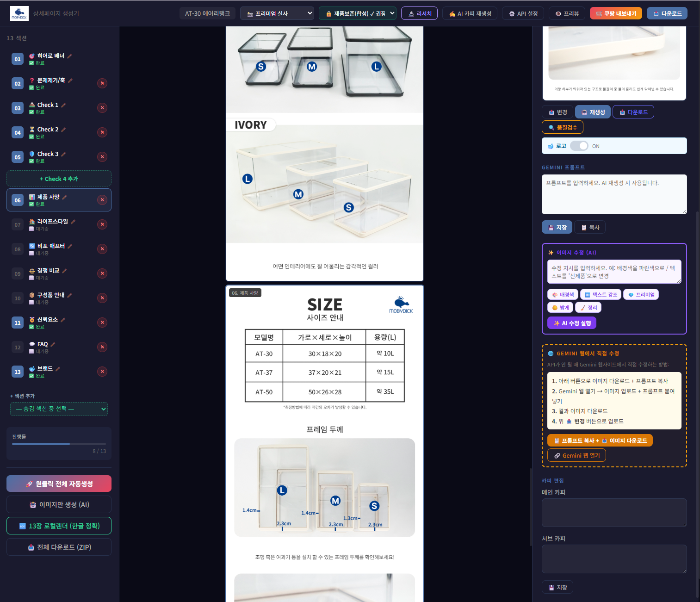Click the pencil icon next to FAQ
The height and width of the screenshot is (602, 700).
(53, 344)
